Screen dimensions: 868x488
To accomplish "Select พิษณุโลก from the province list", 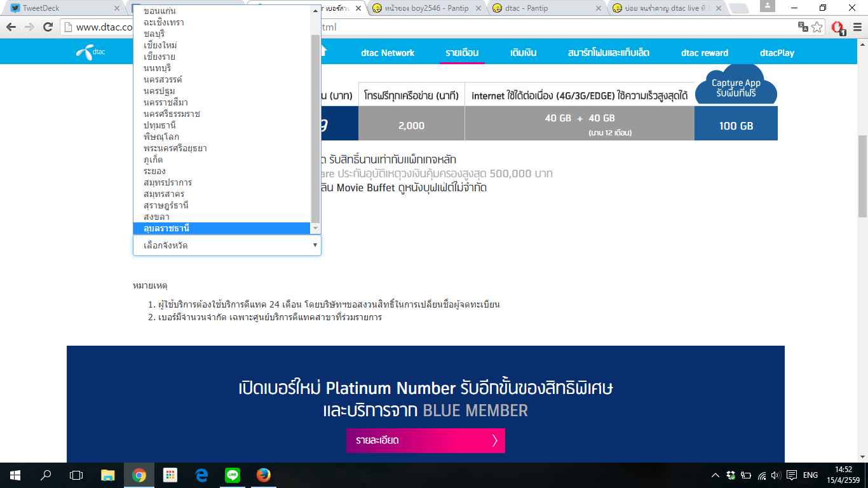I will tap(222, 137).
